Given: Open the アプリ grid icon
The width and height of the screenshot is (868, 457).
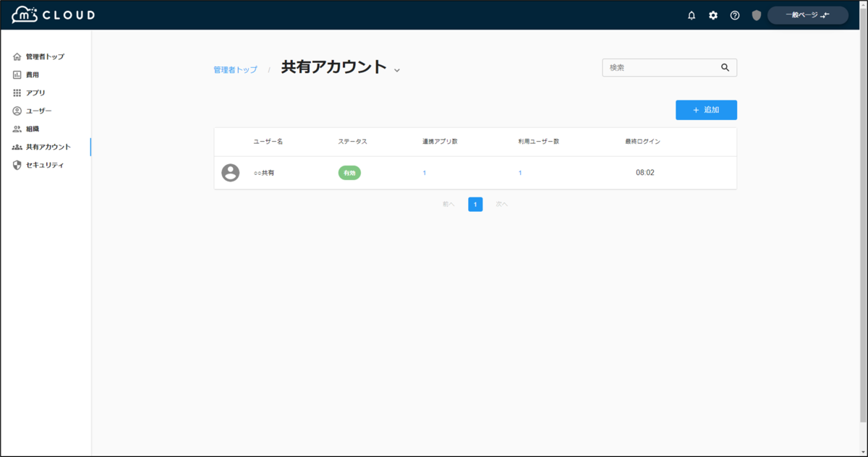Looking at the screenshot, I should [x=17, y=93].
